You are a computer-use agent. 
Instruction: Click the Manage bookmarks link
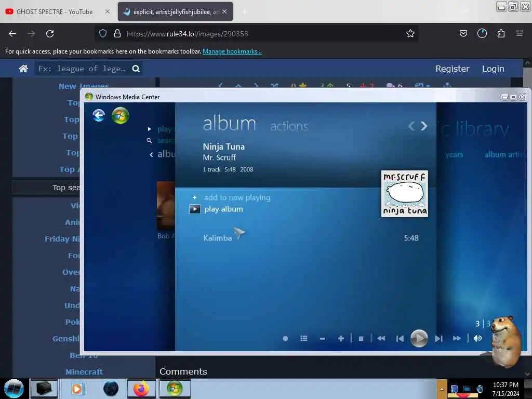coord(232,51)
